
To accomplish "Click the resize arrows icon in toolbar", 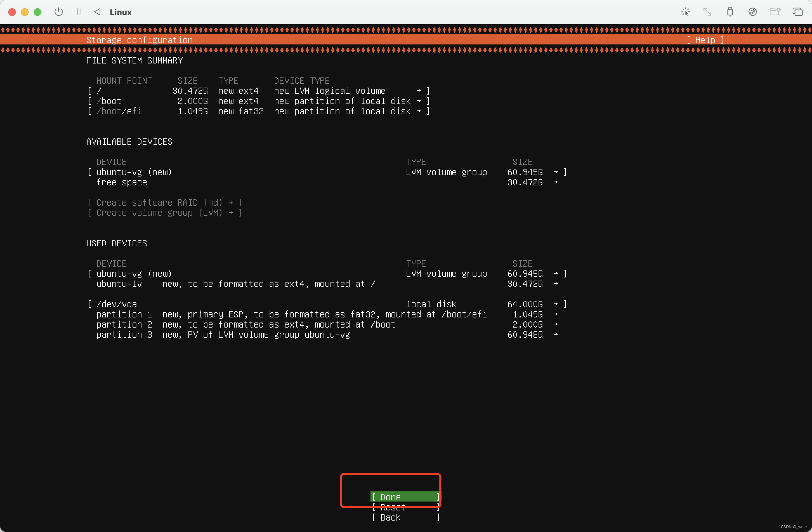I will [707, 12].
